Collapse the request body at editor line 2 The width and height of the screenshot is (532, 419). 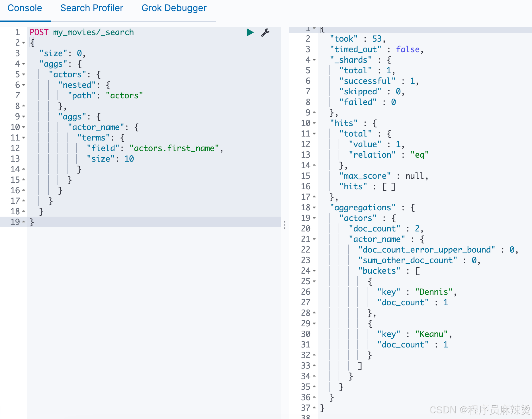click(x=24, y=43)
